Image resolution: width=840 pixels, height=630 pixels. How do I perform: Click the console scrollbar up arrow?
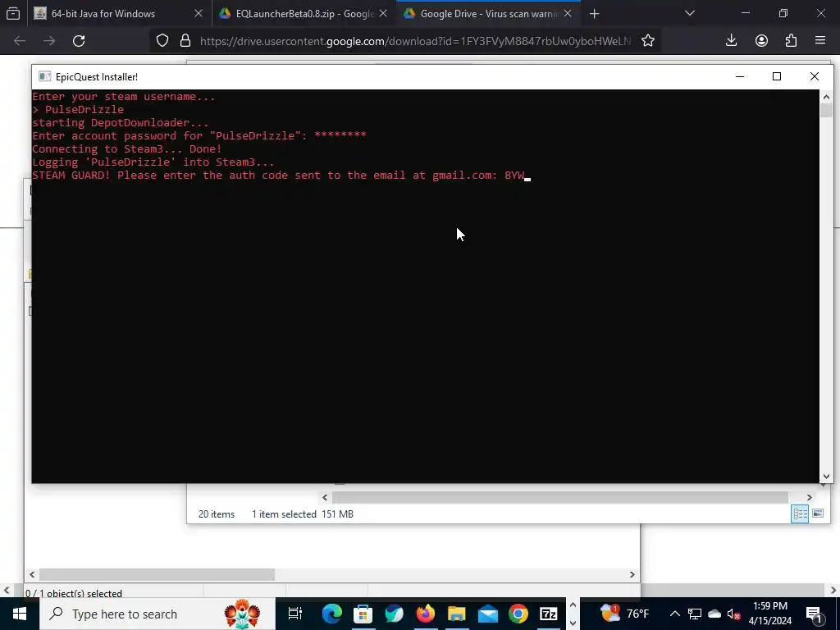click(826, 97)
